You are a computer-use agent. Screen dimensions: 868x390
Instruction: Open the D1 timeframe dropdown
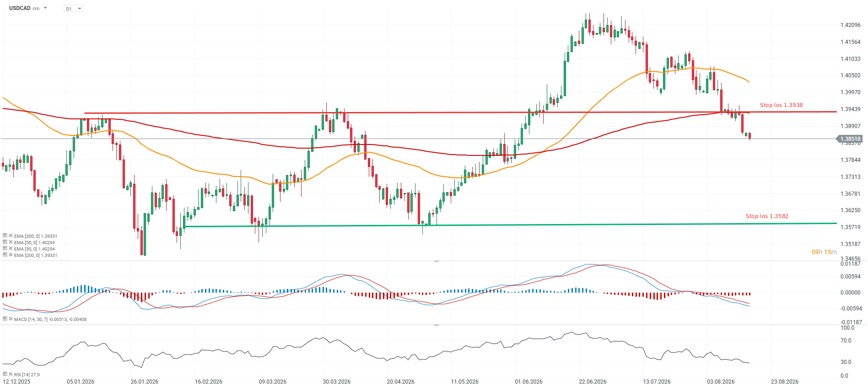(x=74, y=9)
